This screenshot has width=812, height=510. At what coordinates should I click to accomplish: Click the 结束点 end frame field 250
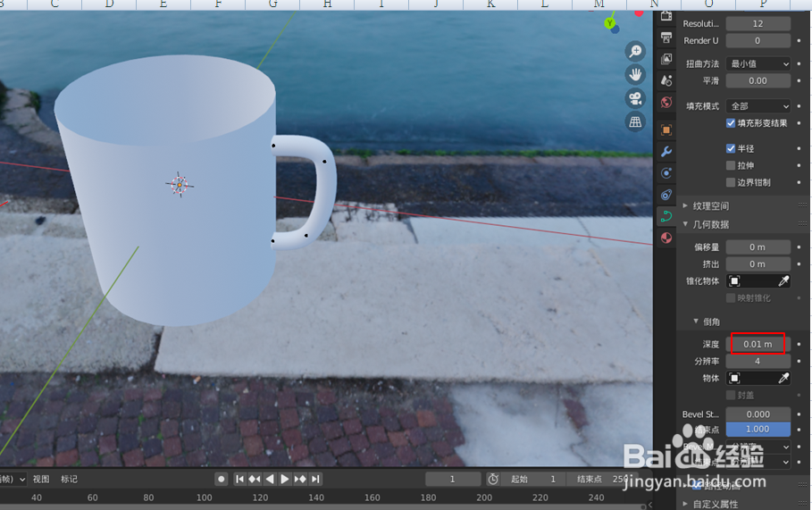point(603,479)
